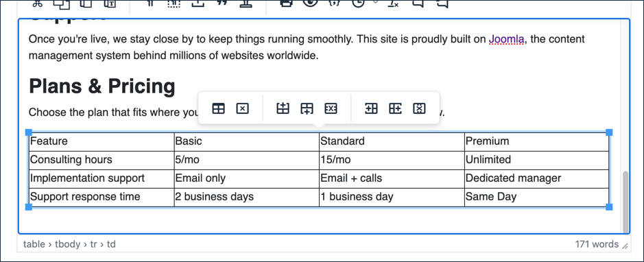The image size is (644, 262).
Task: Open the Insert date/time dropdown arrow
Action: coord(374,3)
